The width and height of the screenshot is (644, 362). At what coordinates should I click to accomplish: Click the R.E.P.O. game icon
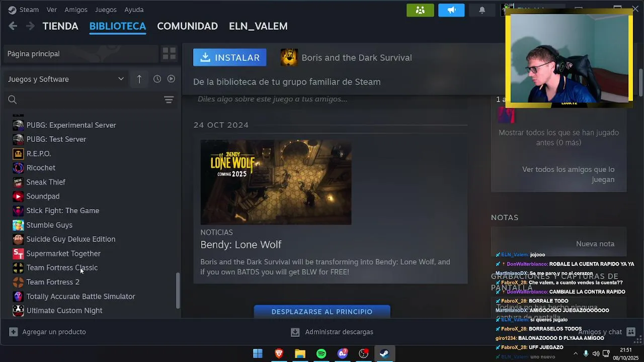[18, 154]
